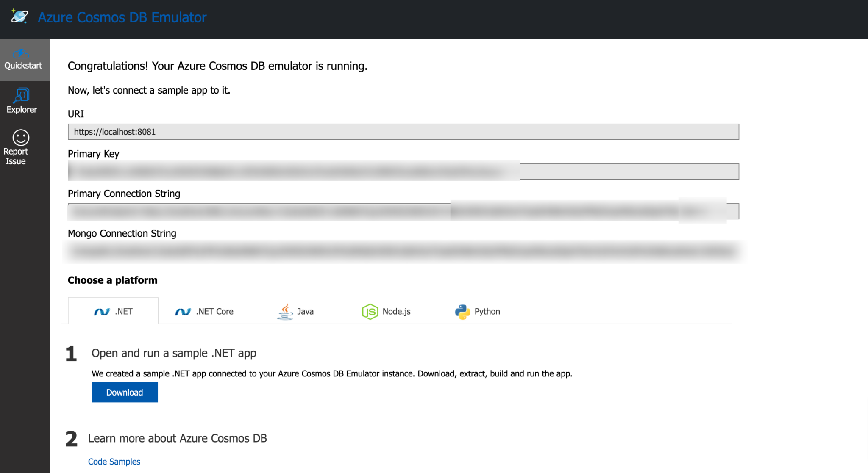
Task: Click the Node.js hexagon icon
Action: coord(370,311)
